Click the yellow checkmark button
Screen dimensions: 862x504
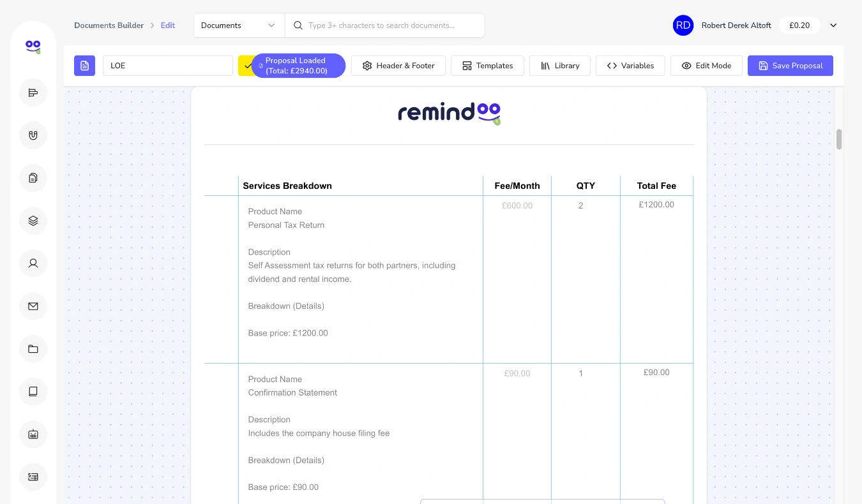[x=246, y=66]
